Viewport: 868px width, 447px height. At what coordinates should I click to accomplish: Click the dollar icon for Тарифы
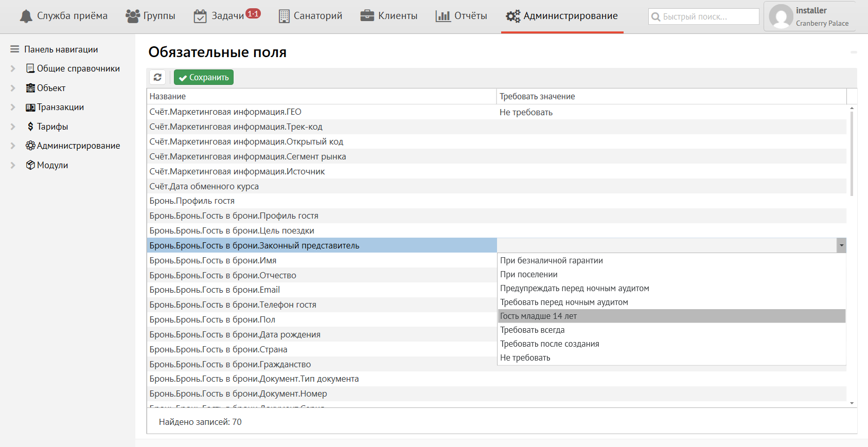[30, 127]
